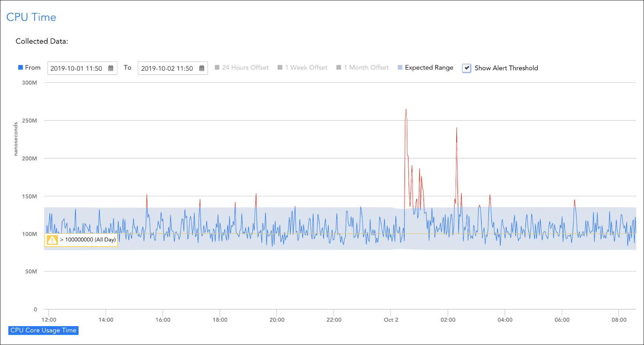
Task: Click the tallest red spike after Oct 2
Action: point(406,110)
